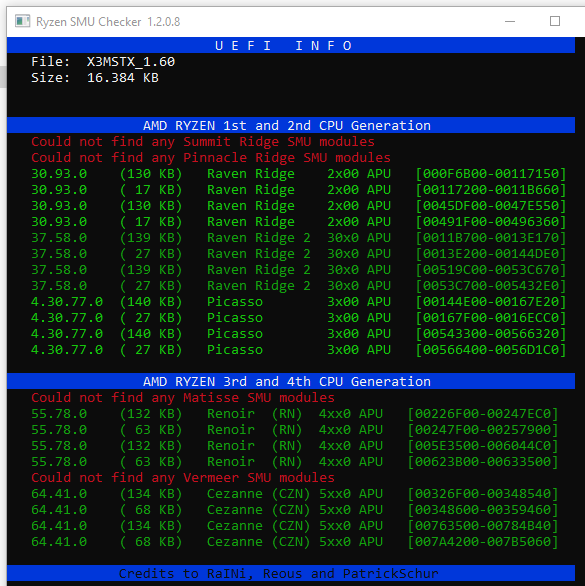Click the Summit Ridge not found message
This screenshot has width=585, height=586.
coord(203,142)
